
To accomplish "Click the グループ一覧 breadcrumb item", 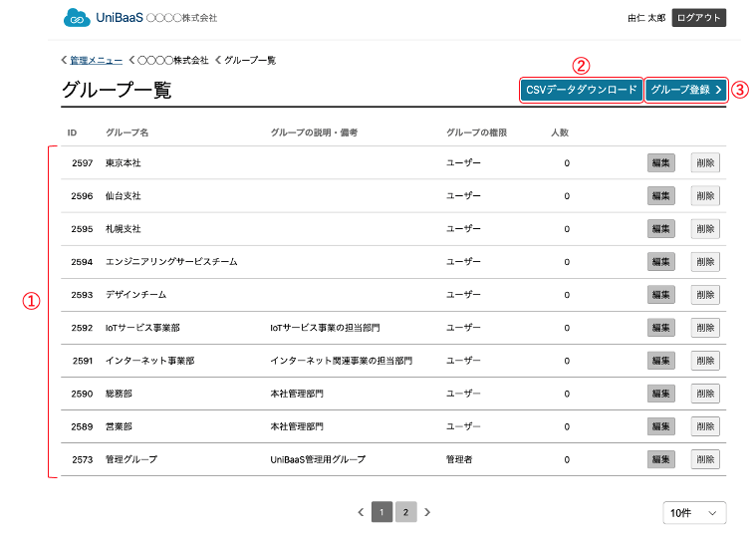I will (x=250, y=61).
